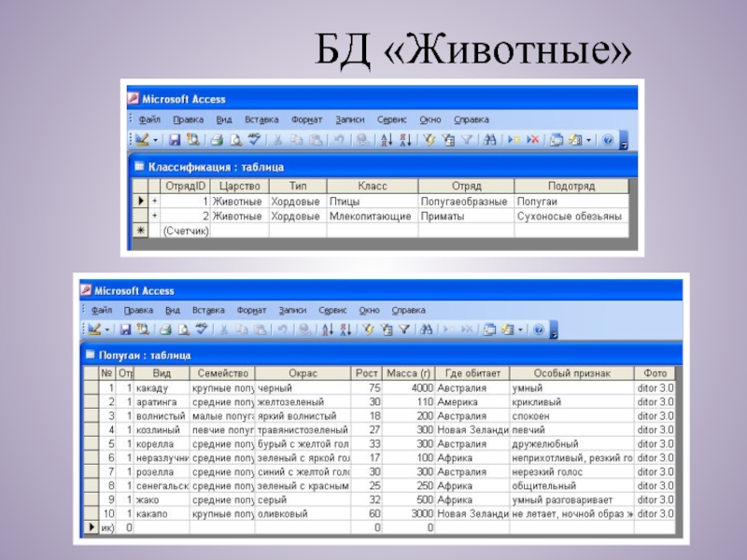Viewport: 747px width, 560px height.
Task: Filter by selection in the Попугаи window toolbar
Action: (x=368, y=329)
